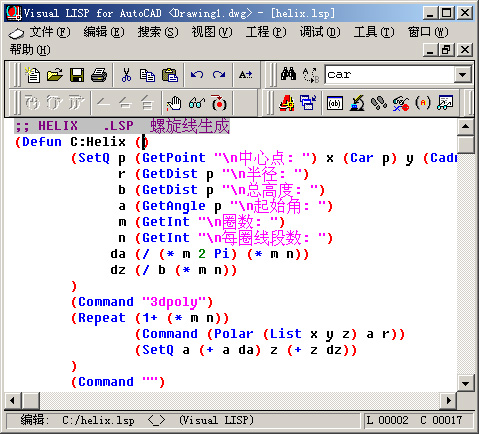This screenshot has width=479, height=434.
Task: Click the symbol service icon with red dot
Action: pos(401,103)
